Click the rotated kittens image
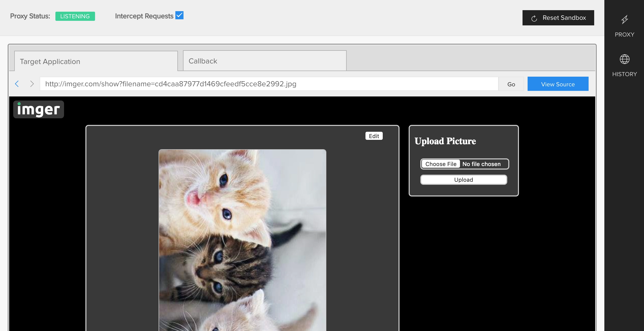Screen dimensions: 644x331 tap(242, 240)
